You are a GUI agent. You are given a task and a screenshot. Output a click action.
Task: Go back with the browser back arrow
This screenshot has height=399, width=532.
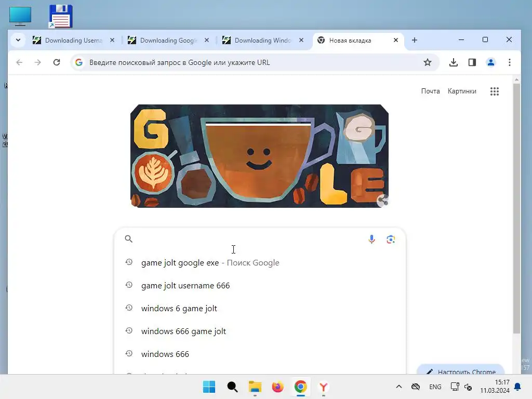point(19,62)
